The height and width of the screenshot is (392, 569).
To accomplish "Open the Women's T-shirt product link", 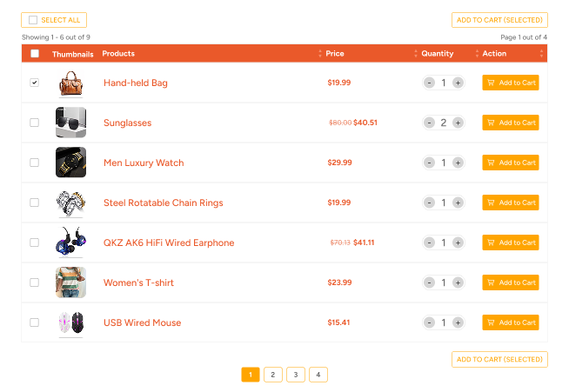I will click(x=138, y=282).
